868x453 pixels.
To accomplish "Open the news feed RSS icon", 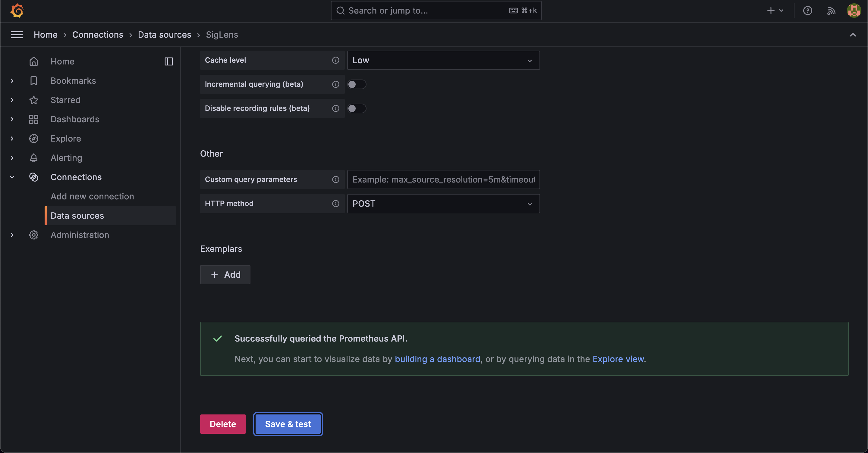I will [x=831, y=11].
